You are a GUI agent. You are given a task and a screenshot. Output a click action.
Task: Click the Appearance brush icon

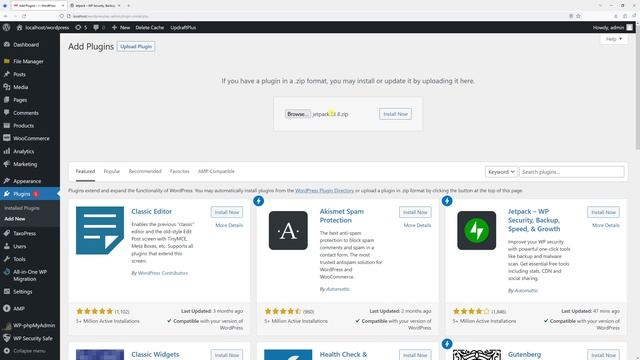click(x=7, y=181)
